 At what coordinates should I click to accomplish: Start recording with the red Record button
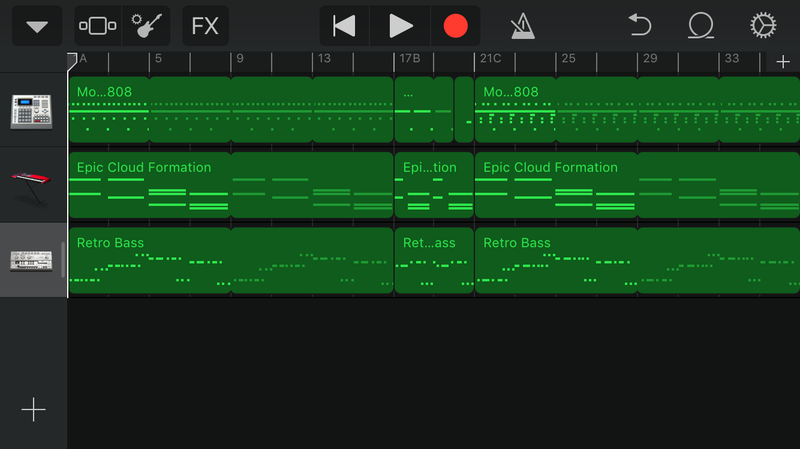(455, 26)
